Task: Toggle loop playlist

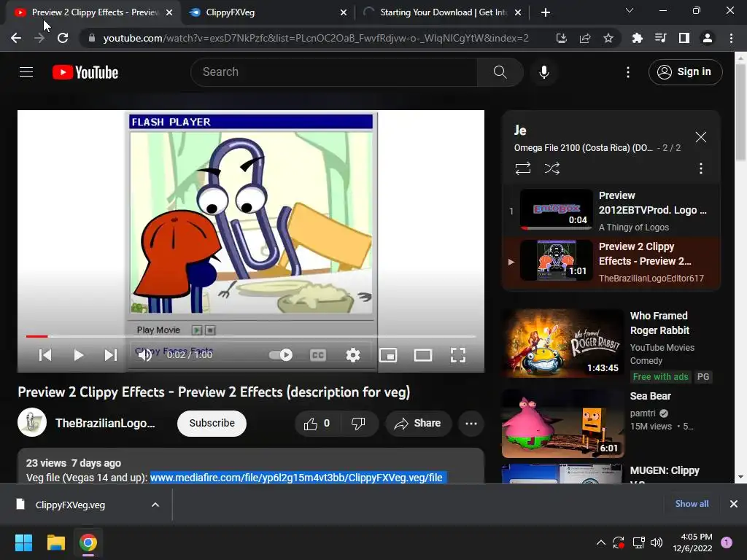Action: (x=522, y=168)
